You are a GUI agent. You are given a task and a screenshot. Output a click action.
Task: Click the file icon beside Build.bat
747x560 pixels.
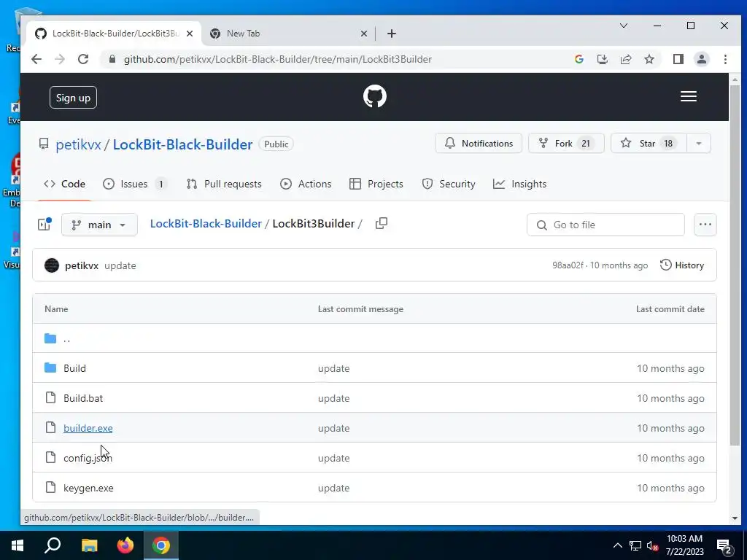pyautogui.click(x=50, y=397)
